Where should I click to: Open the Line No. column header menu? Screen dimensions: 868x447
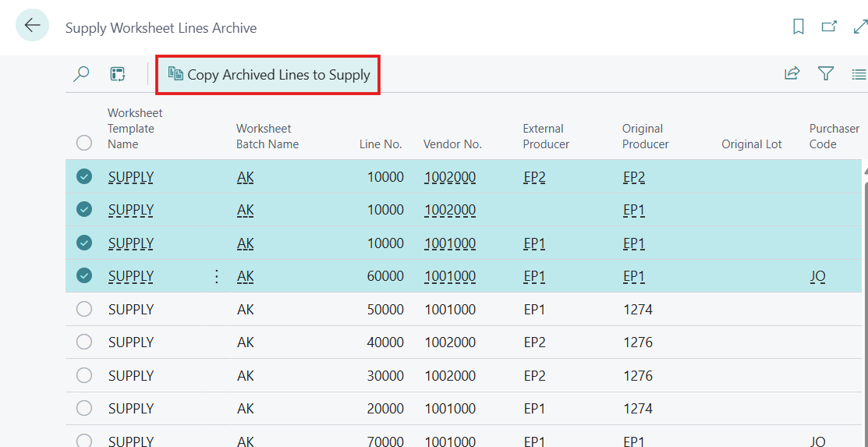click(381, 144)
